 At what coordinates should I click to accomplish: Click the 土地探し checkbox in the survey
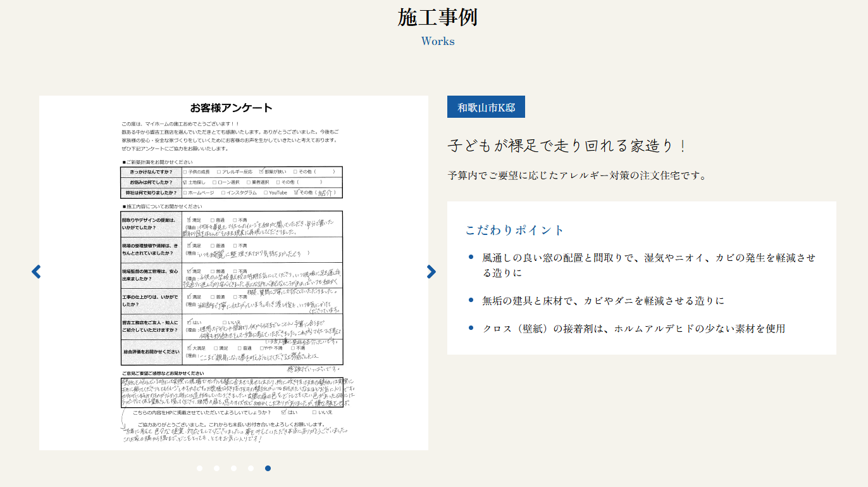[185, 182]
